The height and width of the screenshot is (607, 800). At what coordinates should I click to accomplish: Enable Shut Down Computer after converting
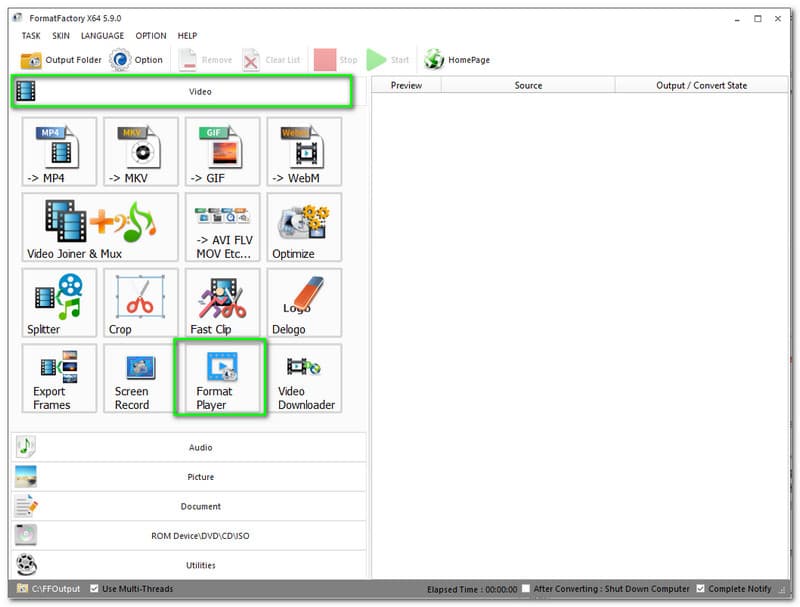coord(527,589)
